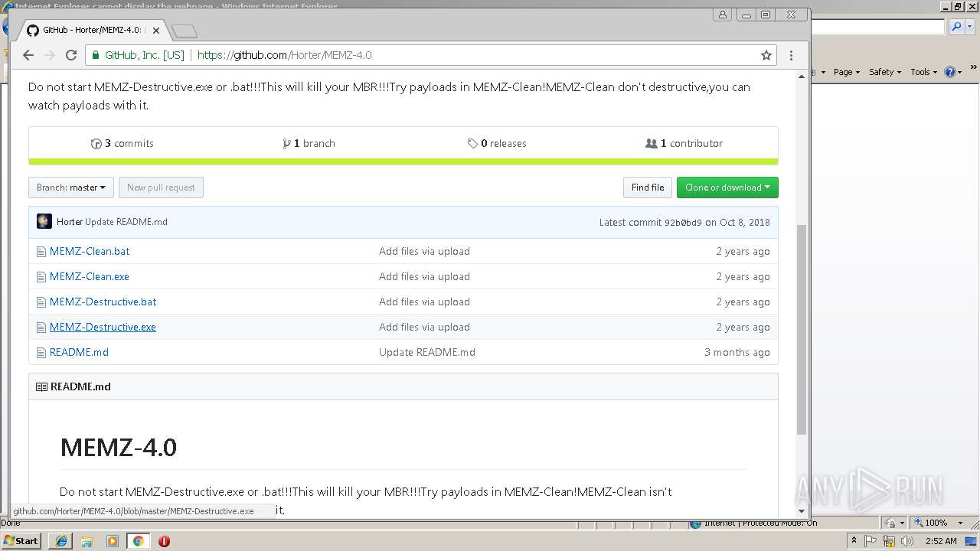View the 1 contributor link
980x551 pixels.
684,143
